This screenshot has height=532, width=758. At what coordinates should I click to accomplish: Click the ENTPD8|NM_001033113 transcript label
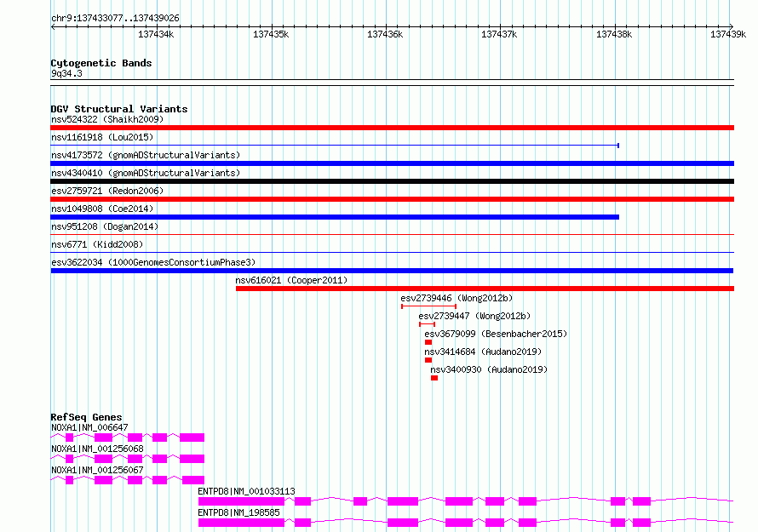(x=246, y=491)
